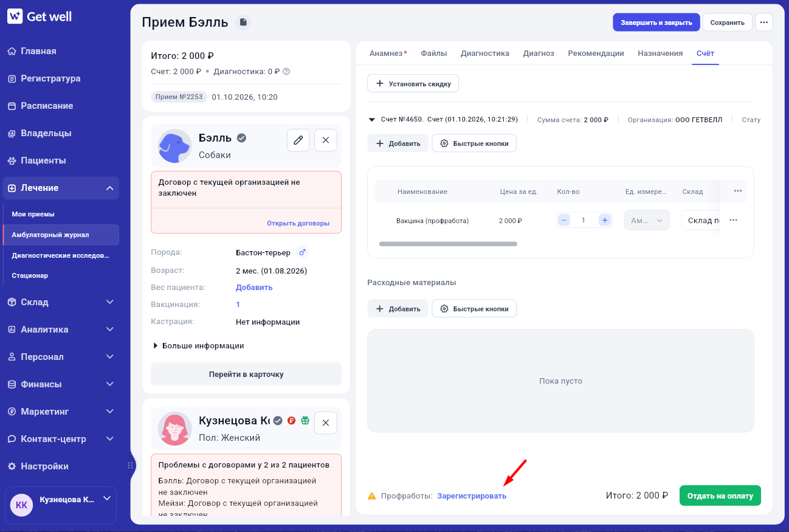The width and height of the screenshot is (789, 532).
Task: Click the male gender icon near Бастон-терьер
Action: point(303,252)
